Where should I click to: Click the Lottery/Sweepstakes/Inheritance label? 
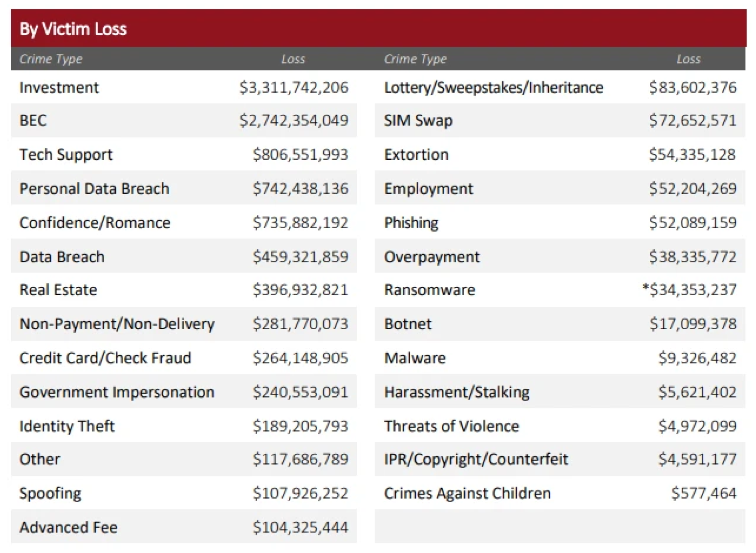point(494,88)
